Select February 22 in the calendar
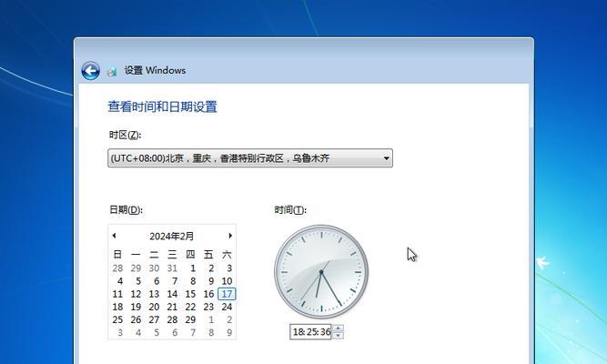 point(190,307)
